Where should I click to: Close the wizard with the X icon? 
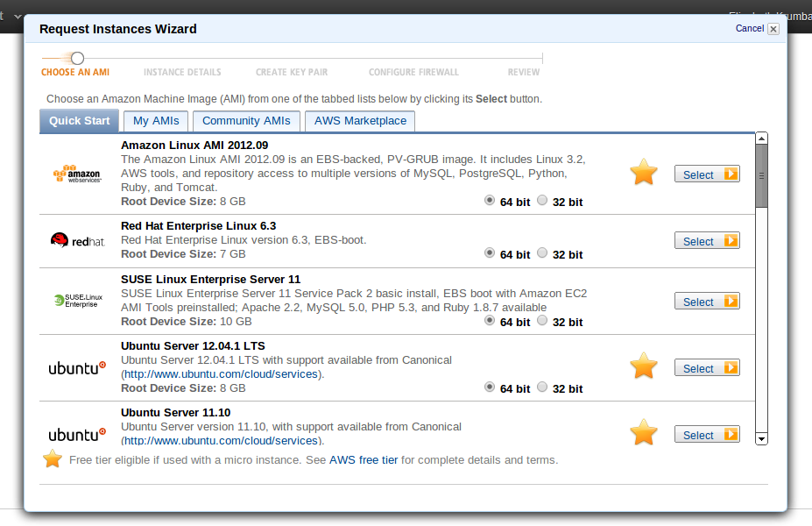coord(773,29)
